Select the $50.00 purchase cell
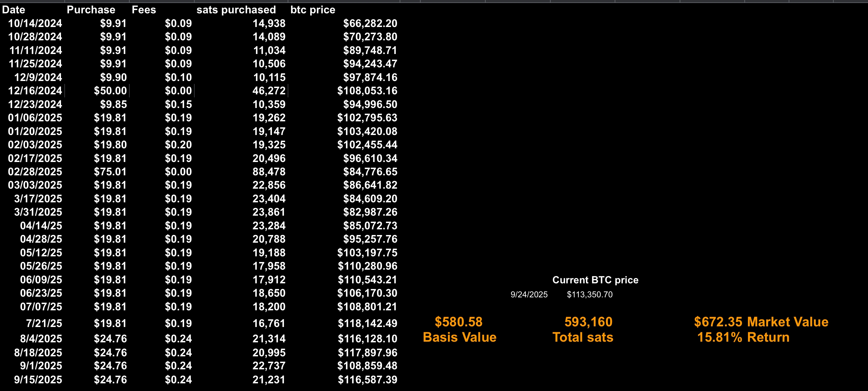This screenshot has height=391, width=868. (x=110, y=91)
